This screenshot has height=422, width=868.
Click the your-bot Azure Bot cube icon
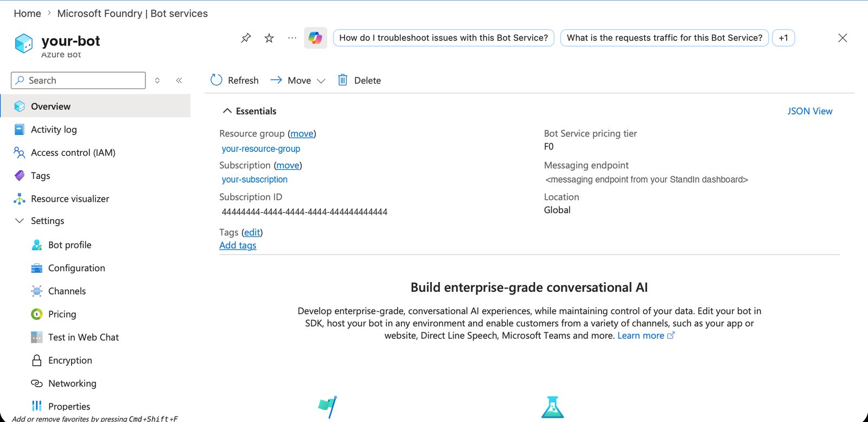click(x=24, y=43)
